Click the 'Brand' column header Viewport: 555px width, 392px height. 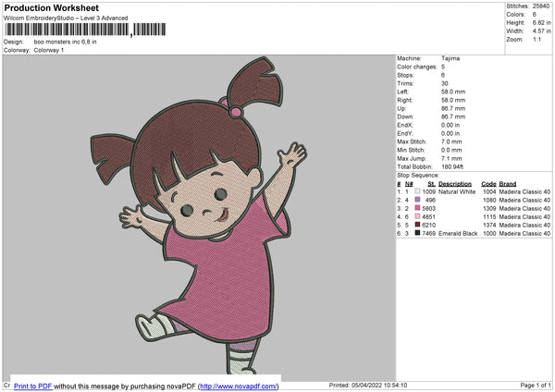508,184
